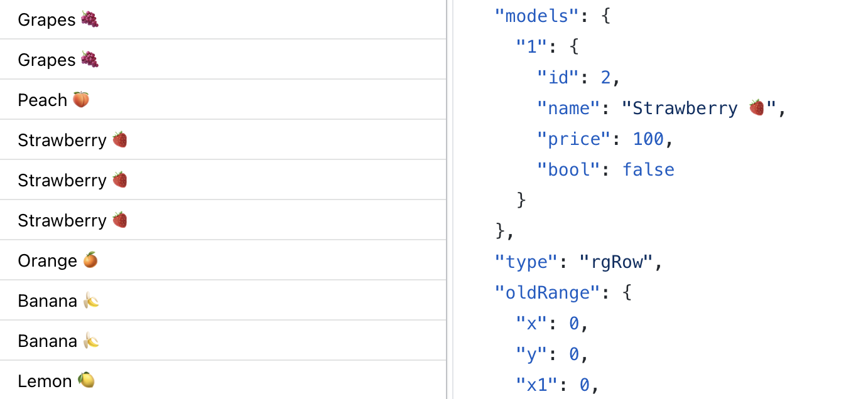Click the vertical divider between grid and JSON
The height and width of the screenshot is (399, 868).
coord(448,199)
